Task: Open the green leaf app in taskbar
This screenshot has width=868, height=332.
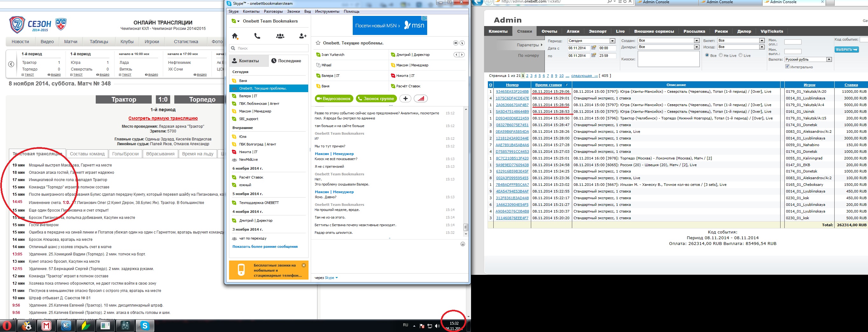Action: (x=86, y=326)
